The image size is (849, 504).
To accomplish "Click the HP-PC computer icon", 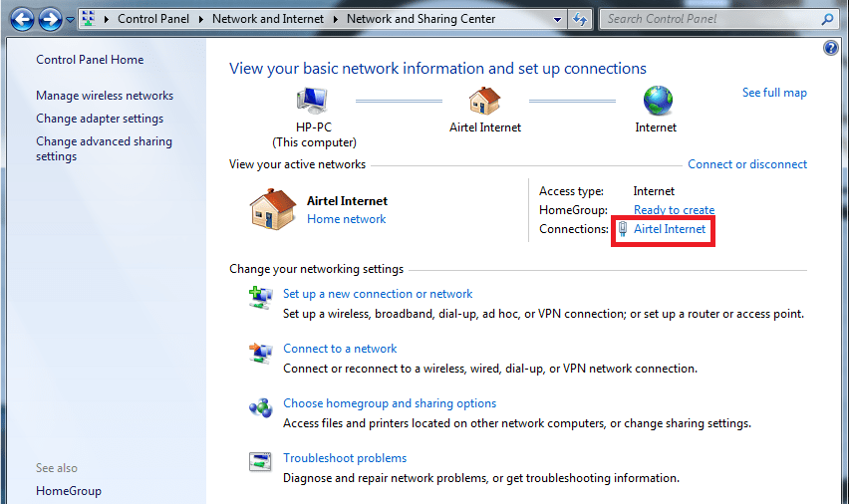I will (313, 101).
